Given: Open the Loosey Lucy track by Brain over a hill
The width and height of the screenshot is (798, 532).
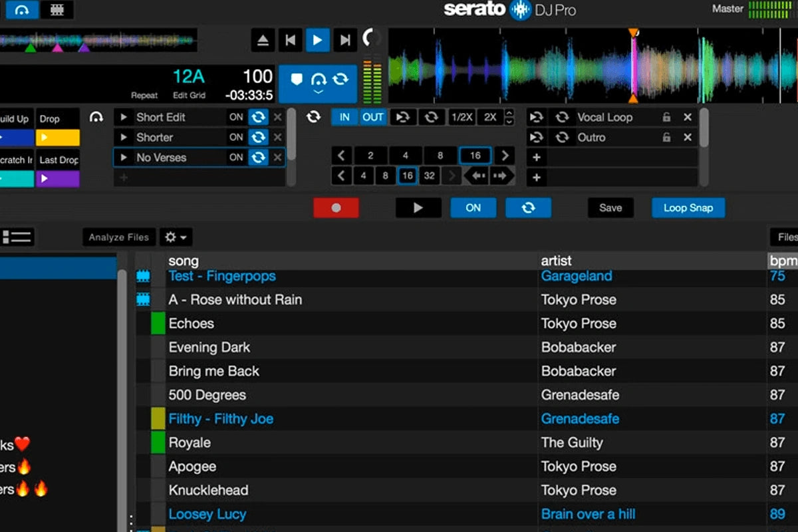Looking at the screenshot, I should coord(207,514).
